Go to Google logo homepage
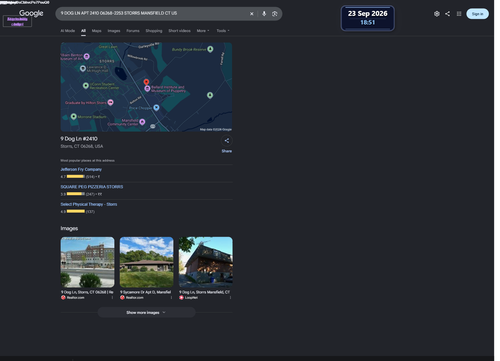500x361 pixels. pyautogui.click(x=31, y=13)
